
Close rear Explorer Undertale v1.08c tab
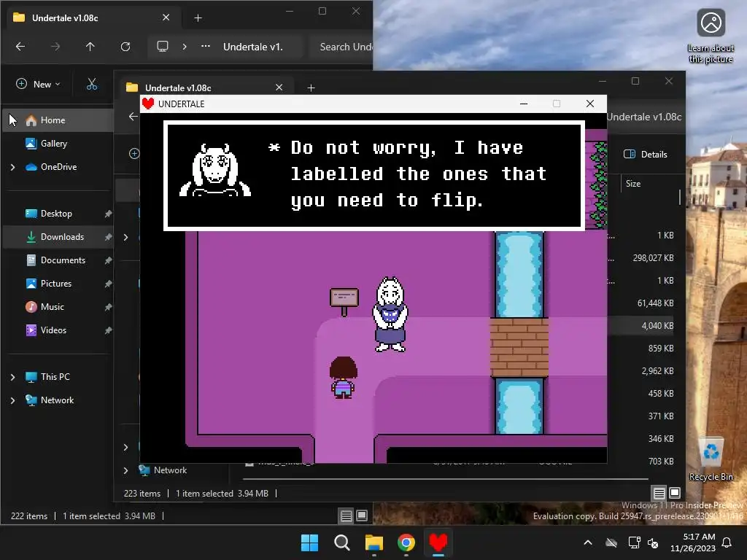[x=166, y=17]
